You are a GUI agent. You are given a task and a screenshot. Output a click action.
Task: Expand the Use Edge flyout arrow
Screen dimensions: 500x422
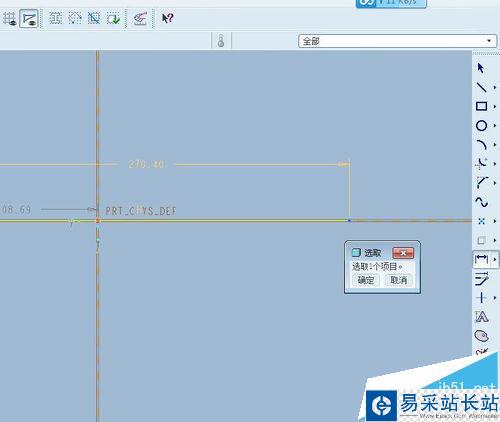pyautogui.click(x=495, y=240)
